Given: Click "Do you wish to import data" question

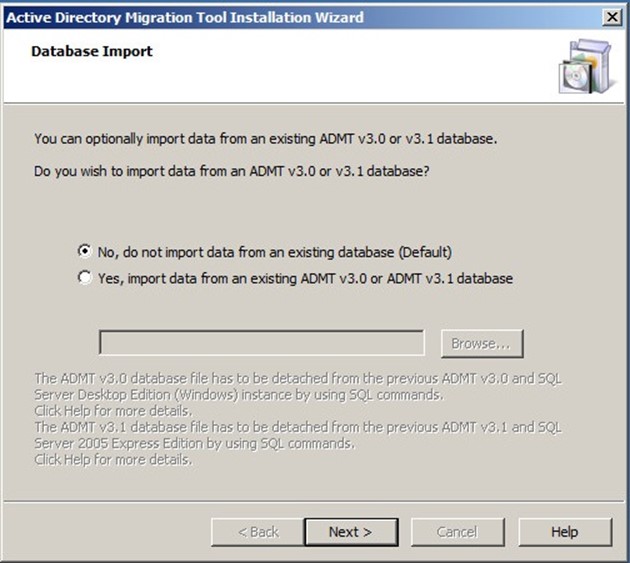Looking at the screenshot, I should pos(232,172).
